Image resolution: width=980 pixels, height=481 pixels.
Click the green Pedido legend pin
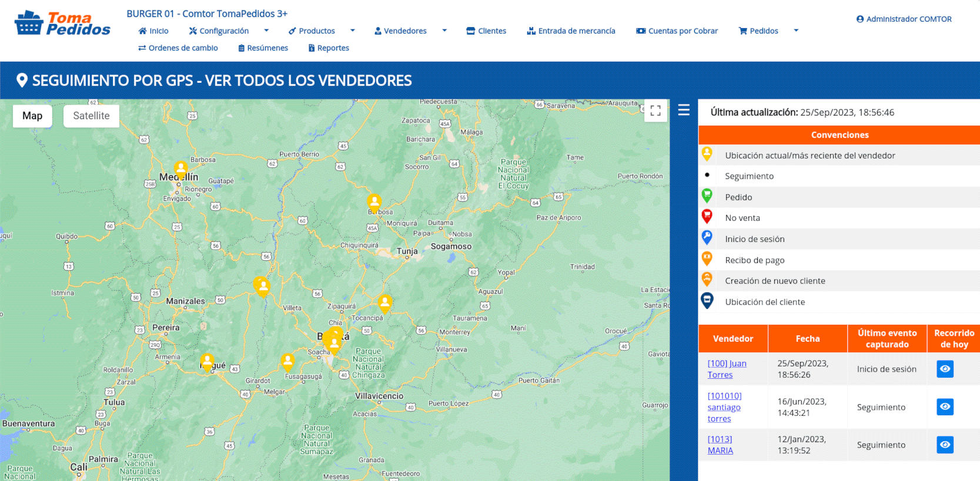707,196
